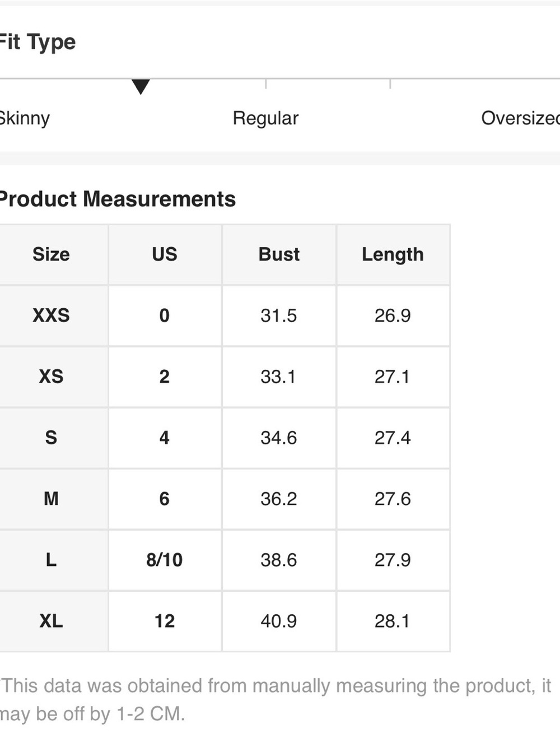The width and height of the screenshot is (560, 747).
Task: Select the XS size row label
Action: [x=51, y=377]
